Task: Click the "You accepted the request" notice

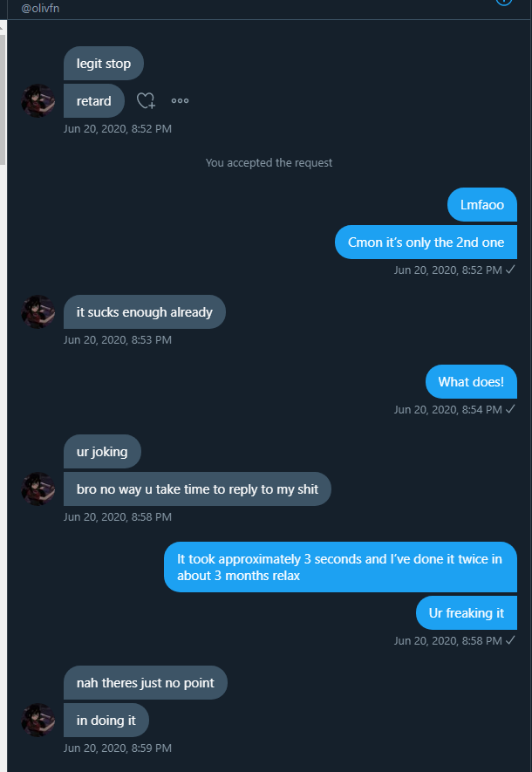Action: [x=269, y=162]
